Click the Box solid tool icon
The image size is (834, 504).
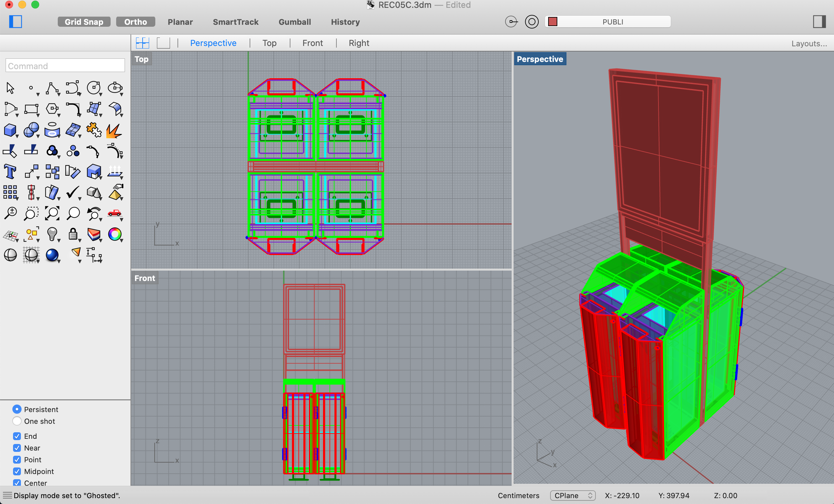[10, 130]
